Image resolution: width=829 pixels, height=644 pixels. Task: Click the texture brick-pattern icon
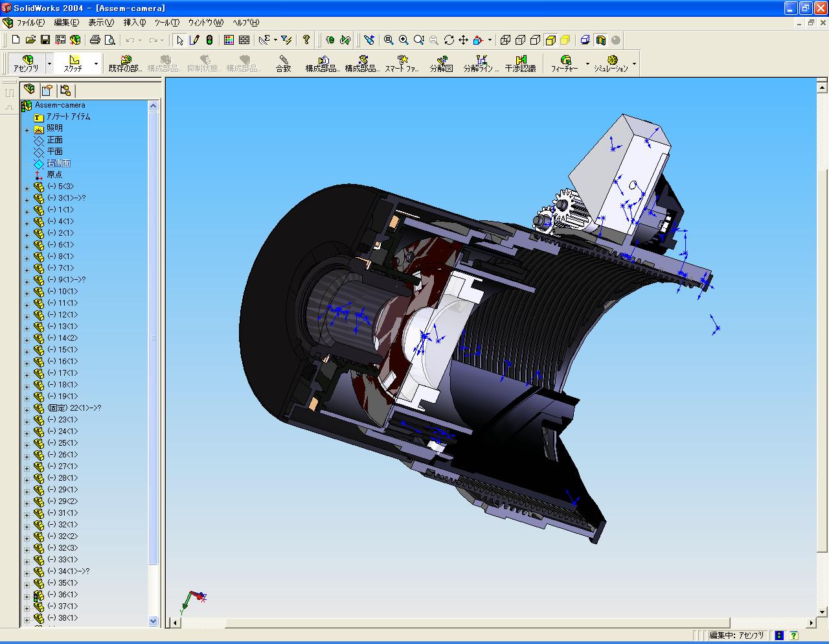244,40
